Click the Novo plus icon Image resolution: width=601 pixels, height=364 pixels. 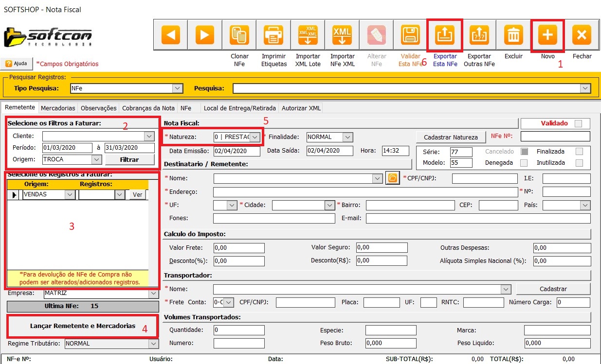coord(547,35)
